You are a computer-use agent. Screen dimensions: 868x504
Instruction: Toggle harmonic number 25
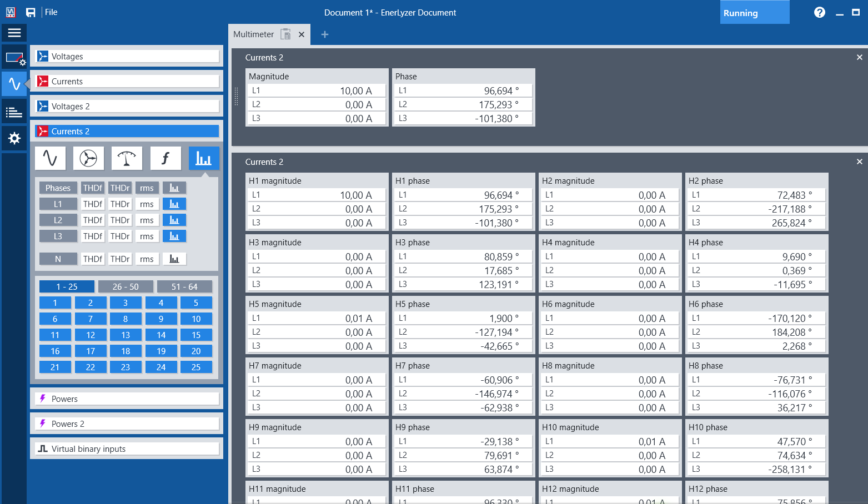click(x=196, y=367)
